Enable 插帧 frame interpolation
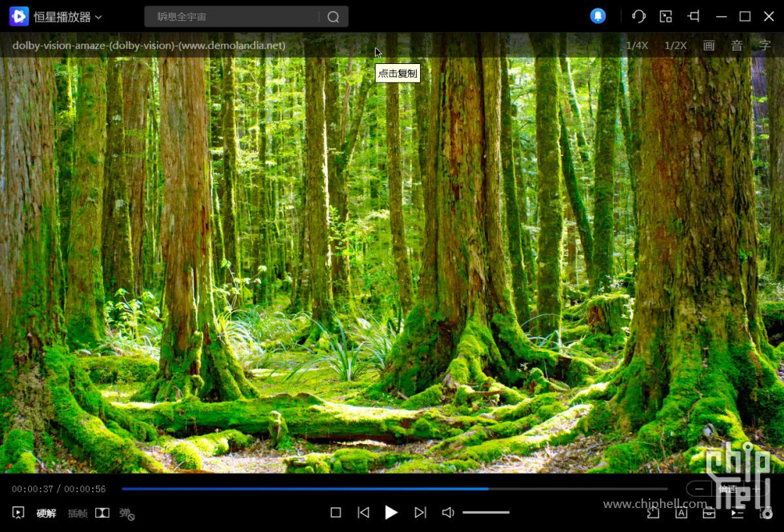The width and height of the screenshot is (784, 532). point(77,514)
